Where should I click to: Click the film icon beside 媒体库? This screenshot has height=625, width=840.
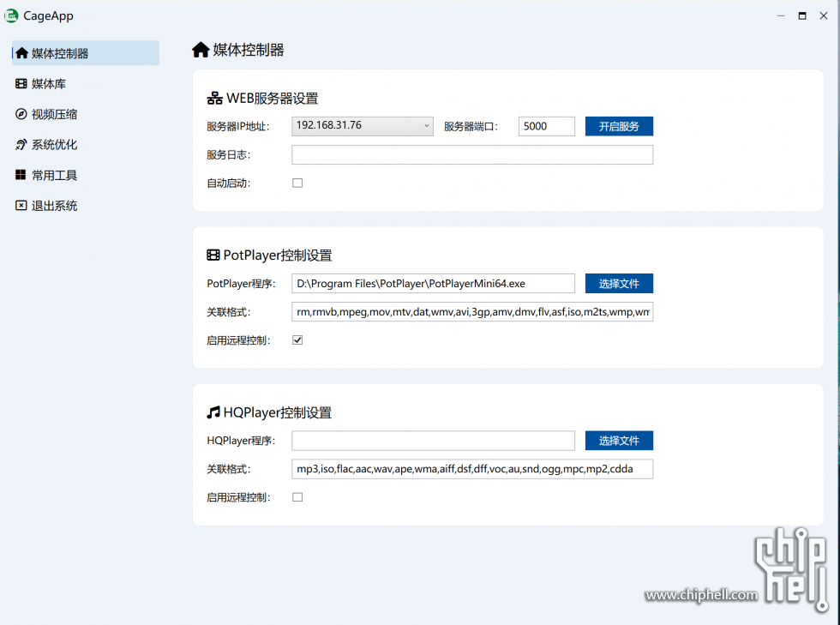(x=21, y=84)
